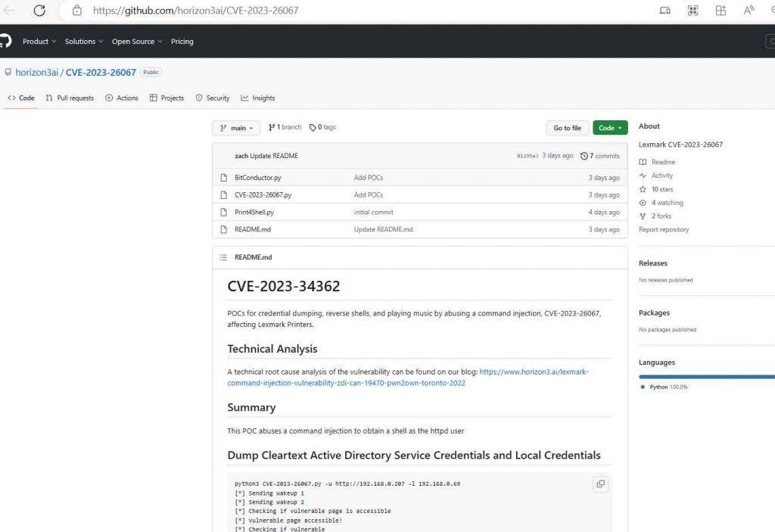Click the Python language bar
The height and width of the screenshot is (532, 775).
click(x=707, y=377)
